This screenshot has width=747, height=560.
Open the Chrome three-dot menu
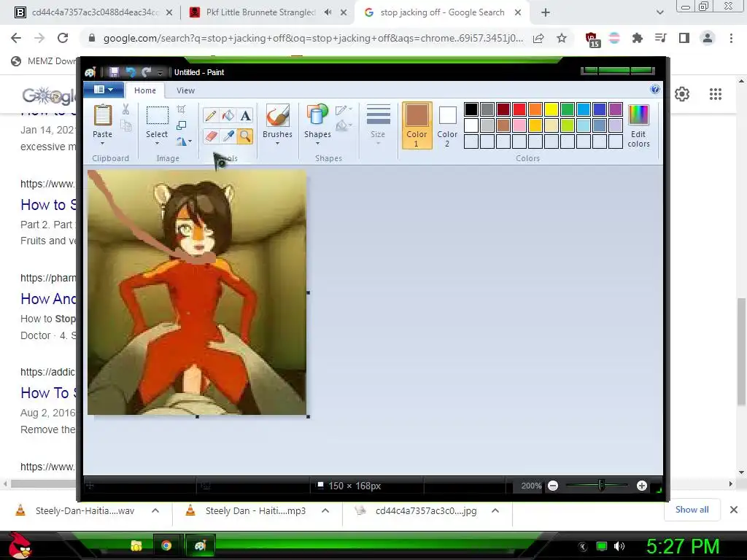pos(731,38)
